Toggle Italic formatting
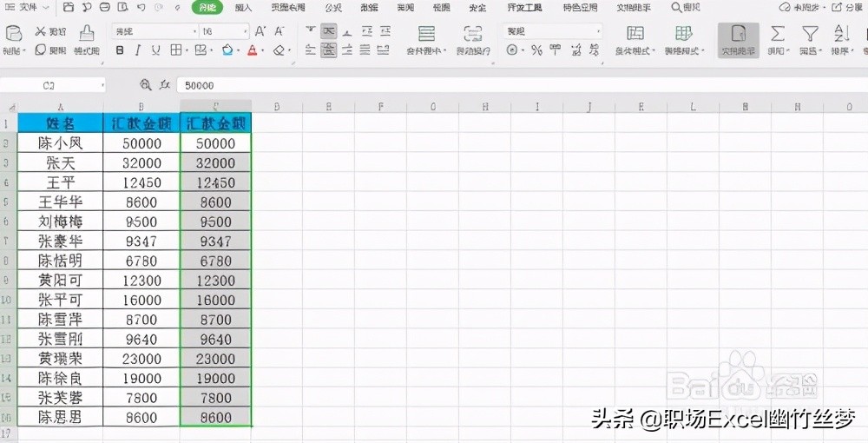The width and height of the screenshot is (868, 443). (137, 50)
